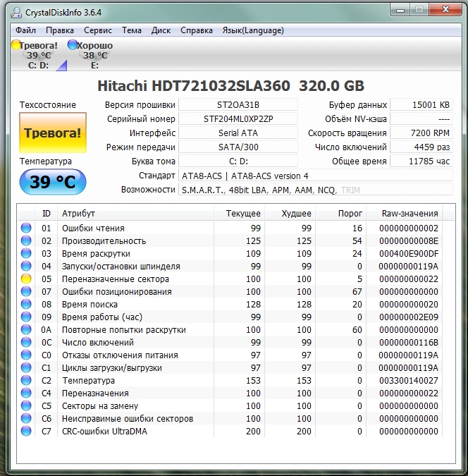Click the greyed TRIM feature label
Viewport: 468px width, 476px height.
point(350,190)
